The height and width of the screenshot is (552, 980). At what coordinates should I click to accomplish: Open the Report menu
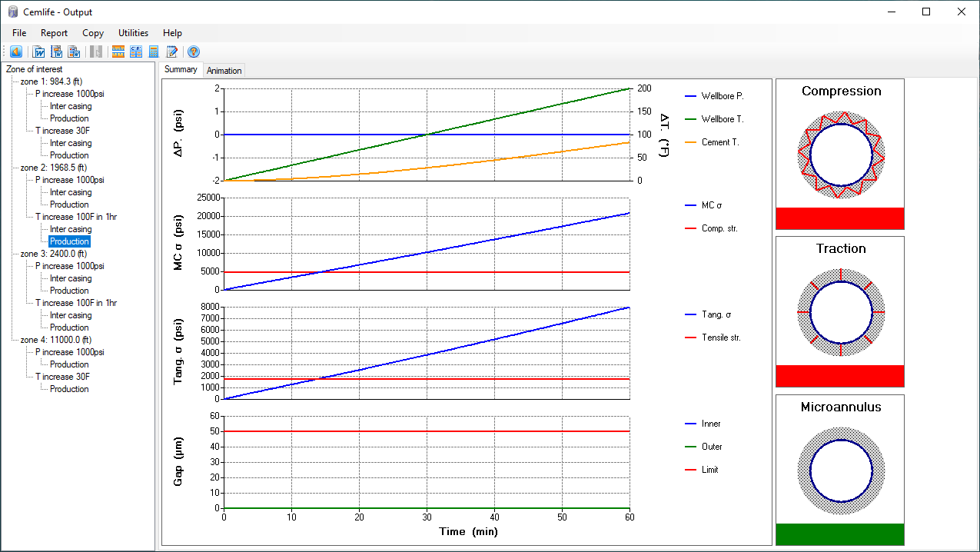click(54, 33)
